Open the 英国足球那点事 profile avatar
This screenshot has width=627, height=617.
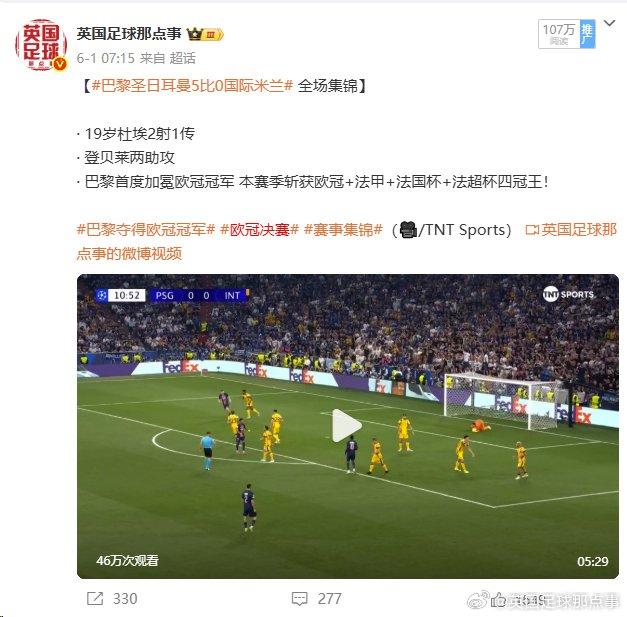coord(41,45)
